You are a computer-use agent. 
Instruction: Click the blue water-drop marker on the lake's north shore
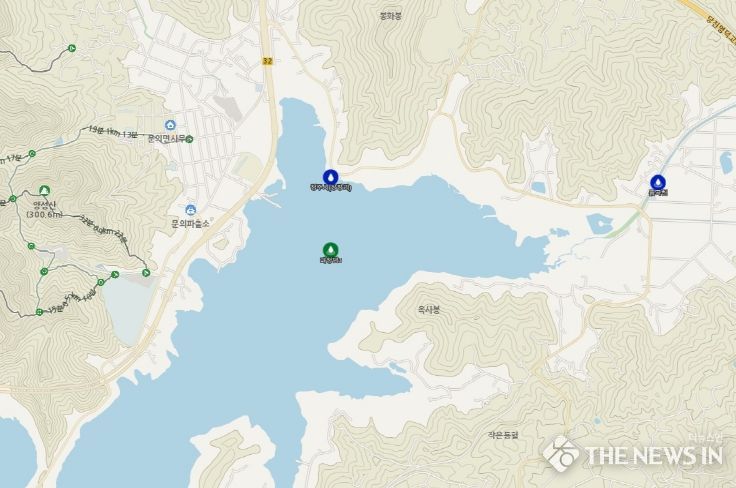click(x=330, y=177)
